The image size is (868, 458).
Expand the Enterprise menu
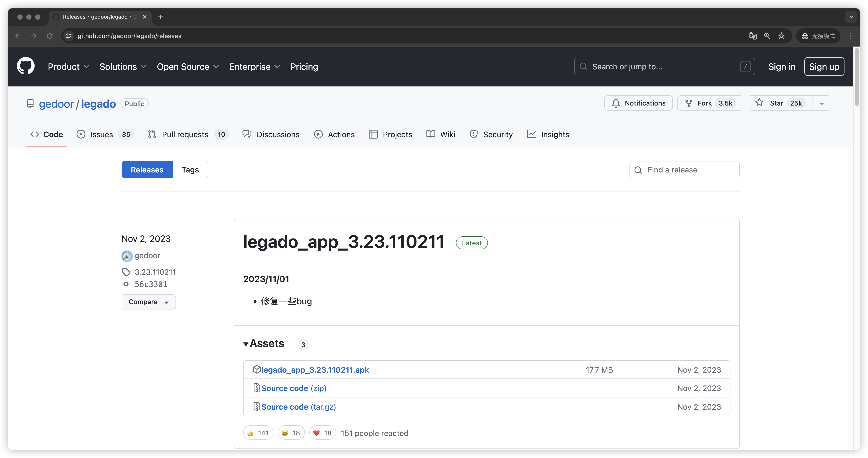click(255, 67)
